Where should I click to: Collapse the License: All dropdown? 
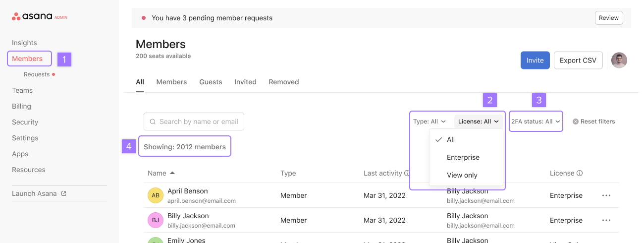(x=478, y=121)
